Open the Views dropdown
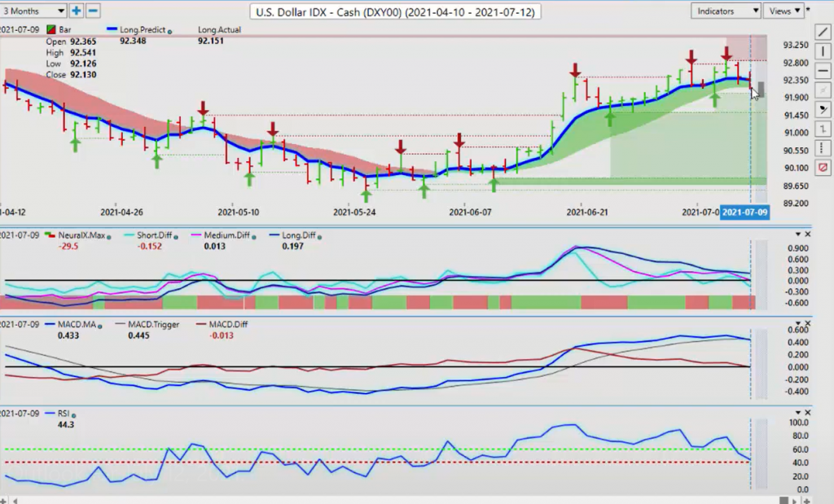 point(784,11)
